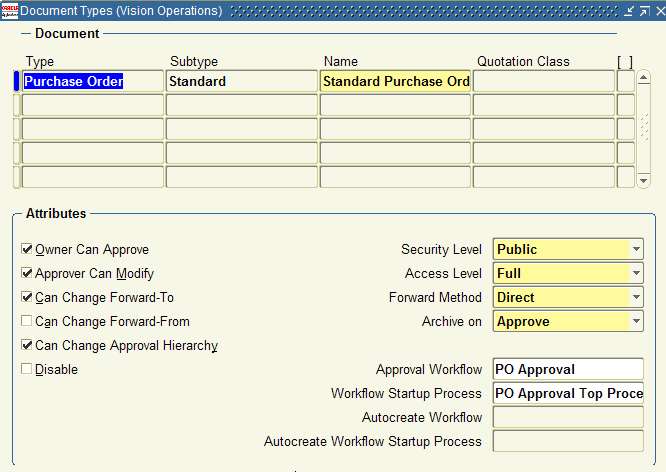The height and width of the screenshot is (472, 666).
Task: Select the Standard Purchase Order name field
Action: click(396, 81)
